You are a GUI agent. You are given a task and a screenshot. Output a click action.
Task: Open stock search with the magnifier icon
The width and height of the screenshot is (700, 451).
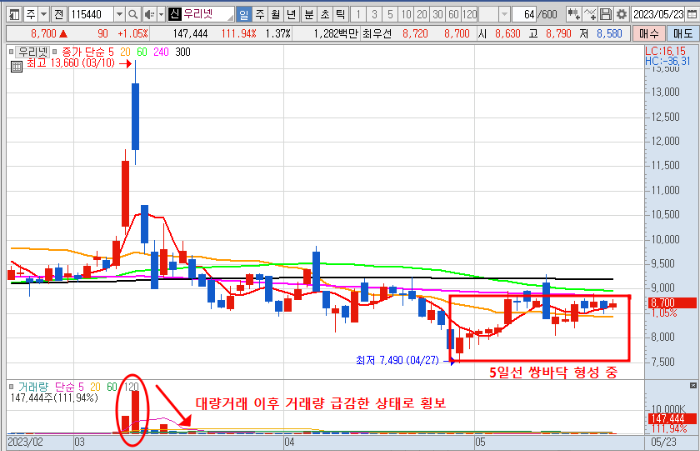click(x=133, y=15)
